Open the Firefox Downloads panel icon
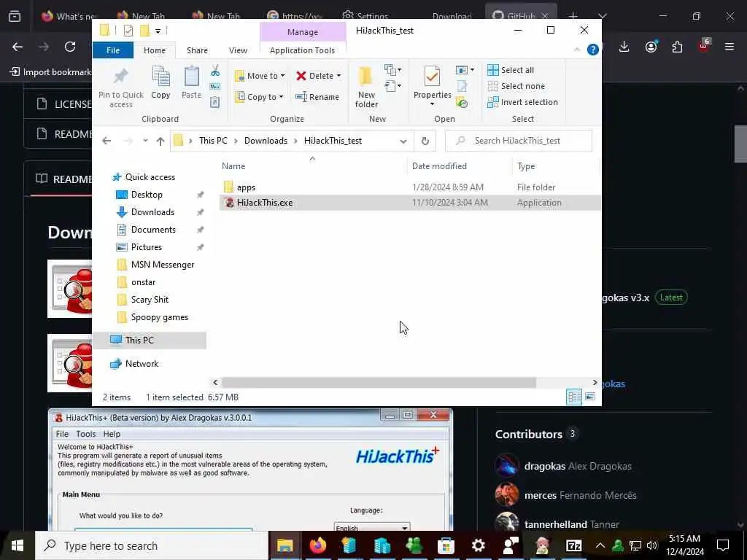 coord(624,47)
